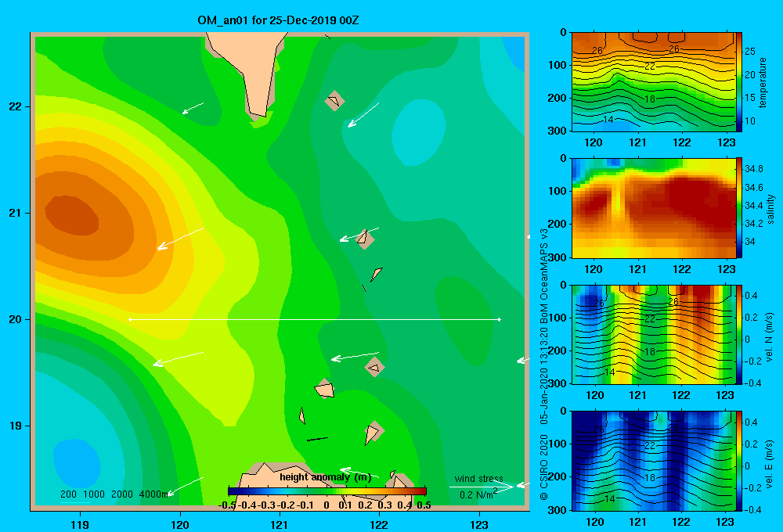
Task: Click the "0.2 N/m2" wind stress value
Action: pyautogui.click(x=478, y=494)
